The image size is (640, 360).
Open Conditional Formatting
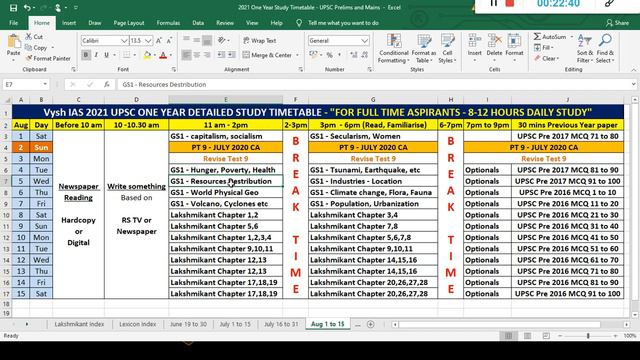click(393, 49)
